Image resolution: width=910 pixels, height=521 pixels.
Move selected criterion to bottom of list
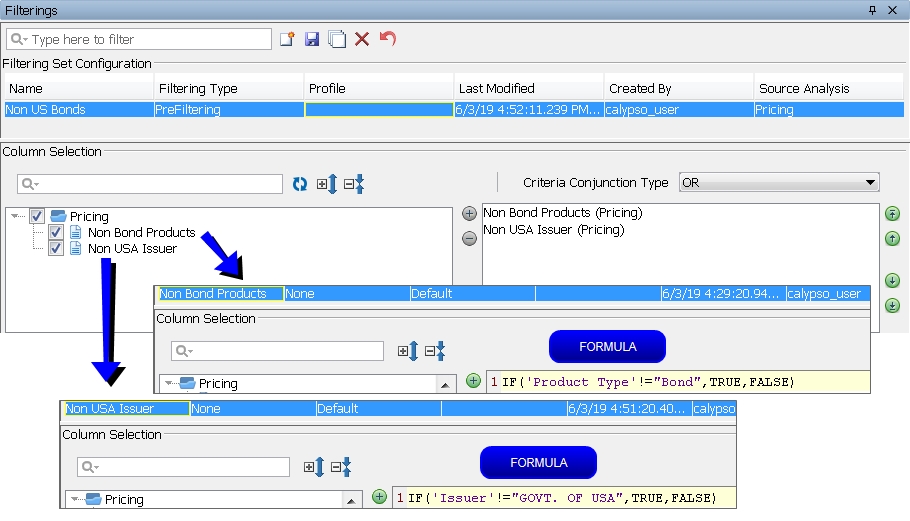pyautogui.click(x=893, y=305)
